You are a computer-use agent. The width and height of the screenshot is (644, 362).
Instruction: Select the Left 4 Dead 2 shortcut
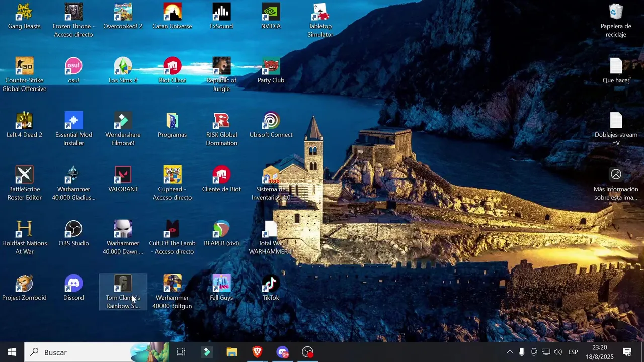[24, 125]
